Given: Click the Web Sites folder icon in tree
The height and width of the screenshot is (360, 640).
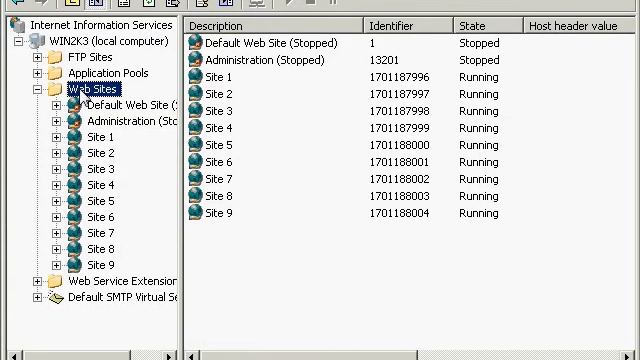Looking at the screenshot, I should [55, 89].
